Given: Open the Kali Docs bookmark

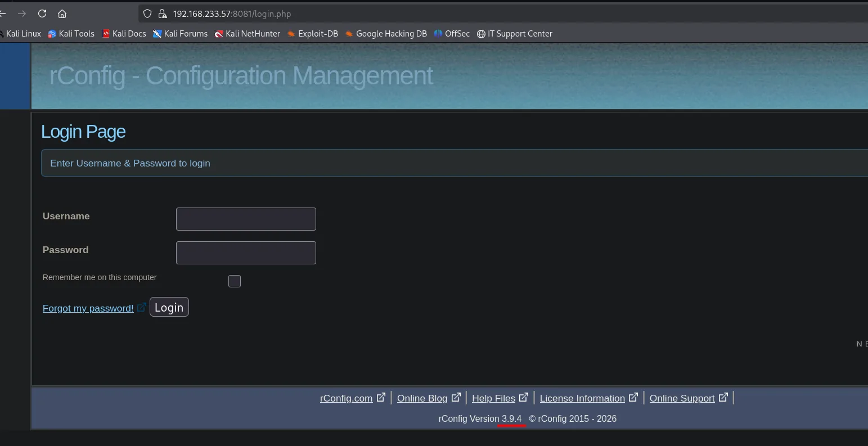Looking at the screenshot, I should coord(124,34).
